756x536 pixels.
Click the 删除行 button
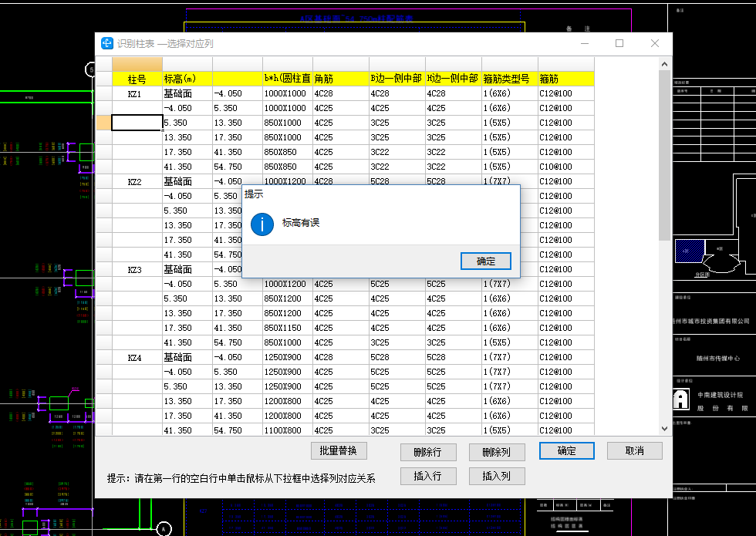click(428, 452)
